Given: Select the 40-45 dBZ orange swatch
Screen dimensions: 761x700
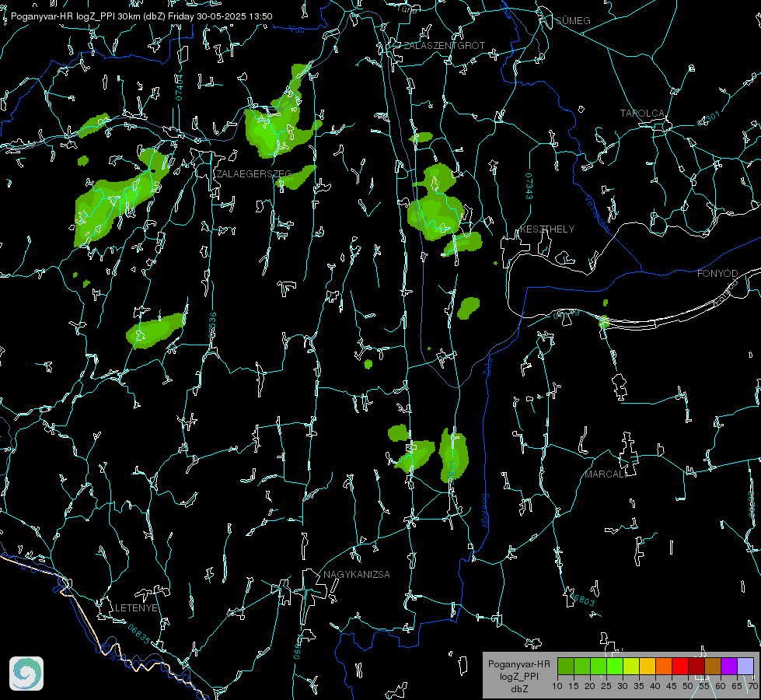Looking at the screenshot, I should pos(664,666).
